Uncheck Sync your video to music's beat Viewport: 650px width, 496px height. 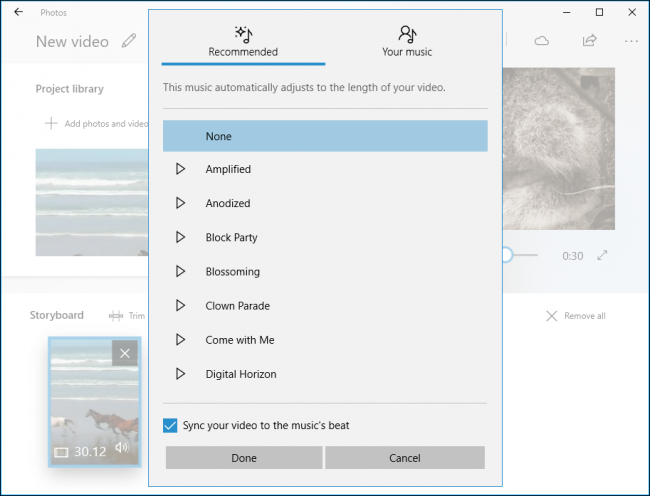(x=170, y=426)
